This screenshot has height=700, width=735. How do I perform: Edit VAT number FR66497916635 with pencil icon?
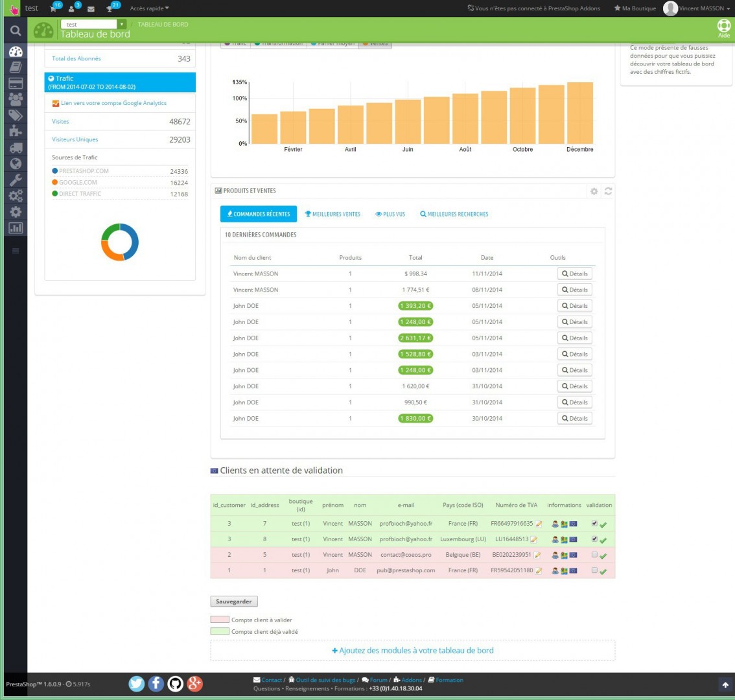click(538, 524)
